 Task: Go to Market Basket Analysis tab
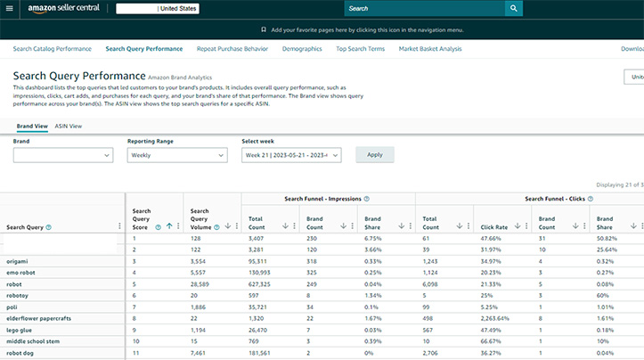(430, 49)
